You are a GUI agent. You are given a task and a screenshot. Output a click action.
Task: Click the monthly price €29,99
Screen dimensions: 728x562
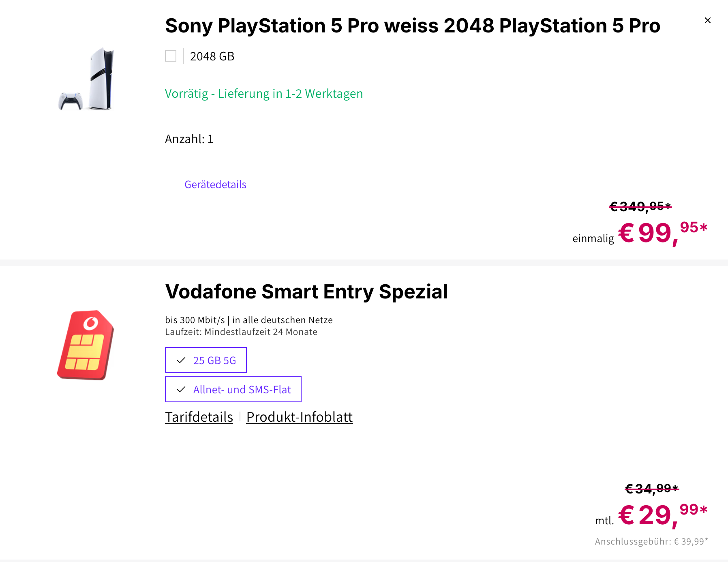click(x=662, y=515)
